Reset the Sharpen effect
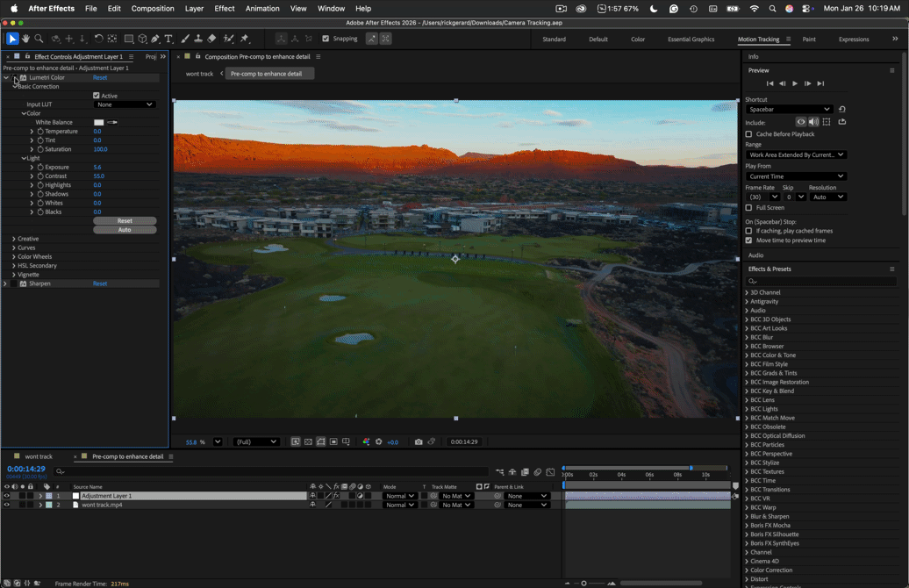Screen dimensions: 909x588 click(100, 283)
